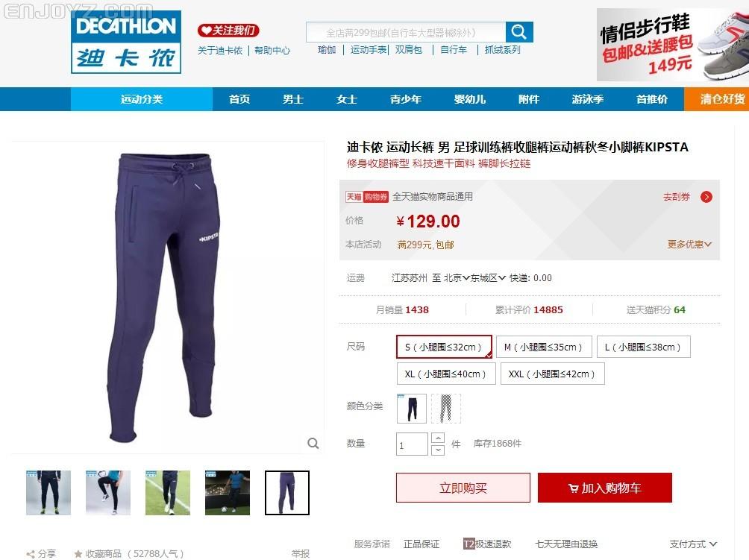Click 立即购买 button
The width and height of the screenshot is (749, 560).
click(x=463, y=488)
